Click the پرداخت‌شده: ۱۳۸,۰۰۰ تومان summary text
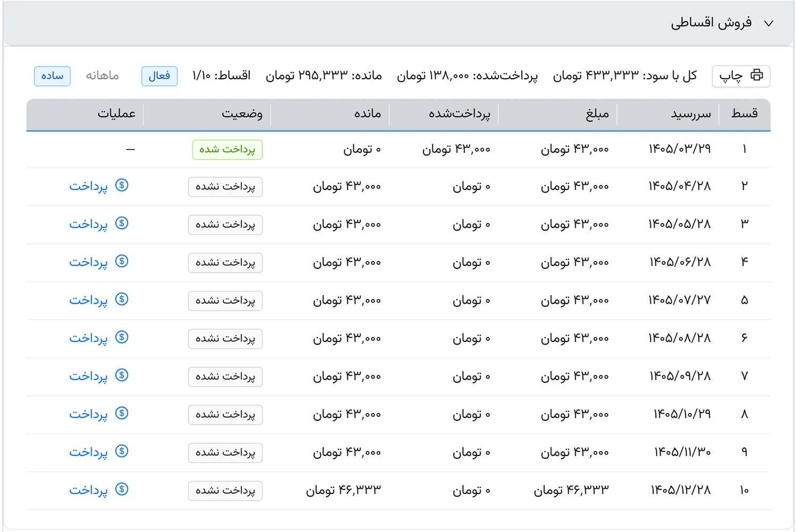This screenshot has height=532, width=797. [468, 76]
